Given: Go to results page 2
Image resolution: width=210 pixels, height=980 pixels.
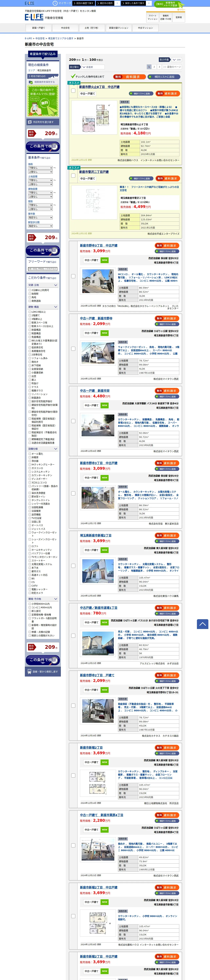Looking at the screenshot, I should (154, 67).
